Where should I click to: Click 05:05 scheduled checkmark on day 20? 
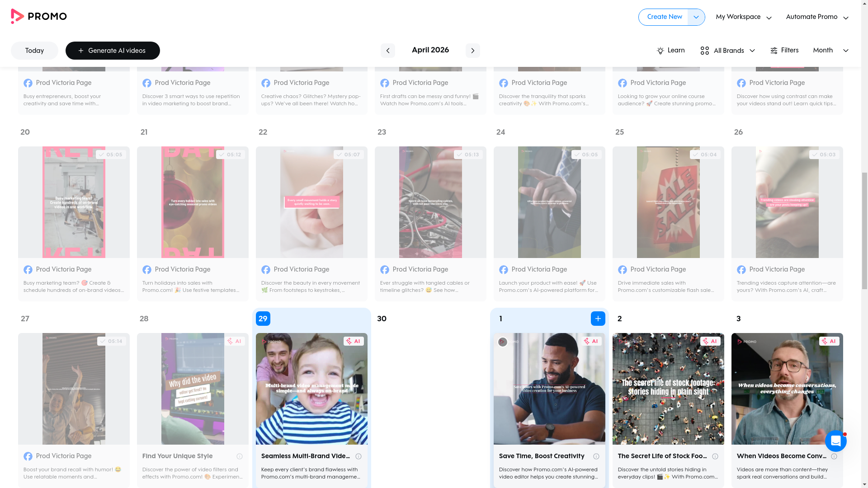click(x=110, y=155)
